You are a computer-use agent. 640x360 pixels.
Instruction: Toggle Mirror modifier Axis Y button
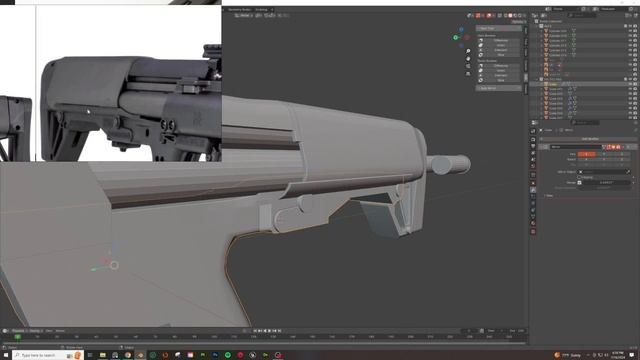[604, 154]
